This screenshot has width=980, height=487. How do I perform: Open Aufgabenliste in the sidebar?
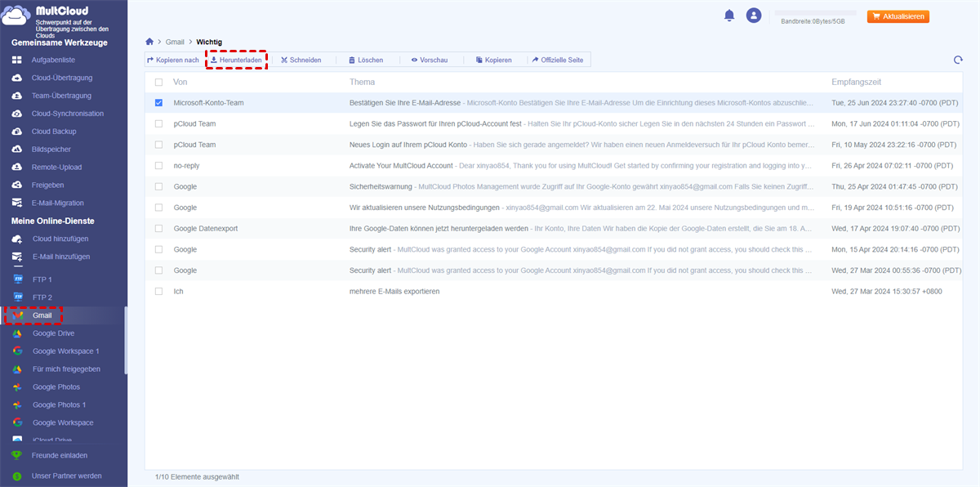click(x=53, y=60)
